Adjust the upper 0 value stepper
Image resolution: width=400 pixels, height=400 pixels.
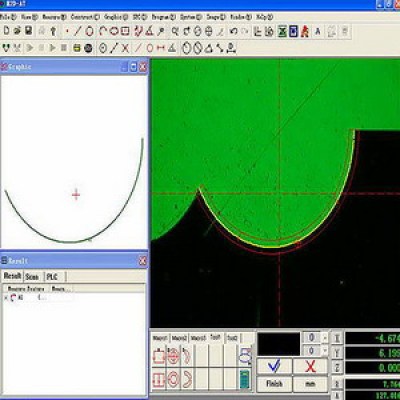325,338
